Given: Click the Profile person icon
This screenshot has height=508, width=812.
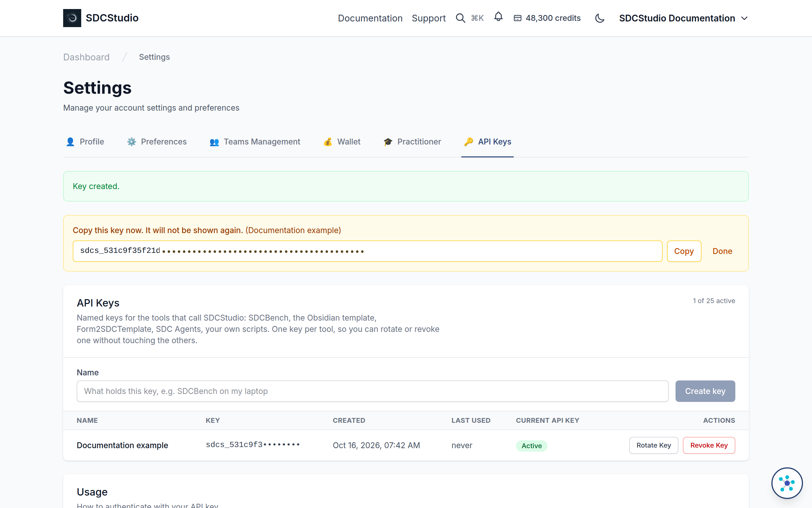Looking at the screenshot, I should 70,142.
